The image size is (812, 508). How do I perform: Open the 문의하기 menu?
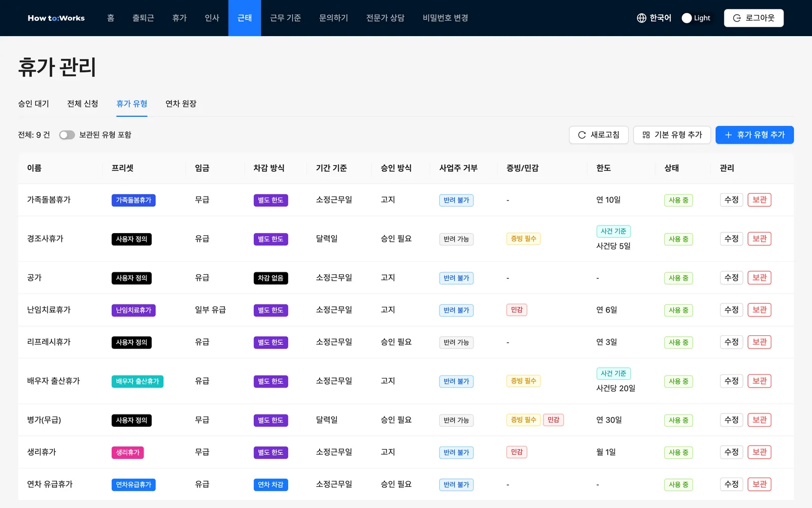[x=333, y=18]
